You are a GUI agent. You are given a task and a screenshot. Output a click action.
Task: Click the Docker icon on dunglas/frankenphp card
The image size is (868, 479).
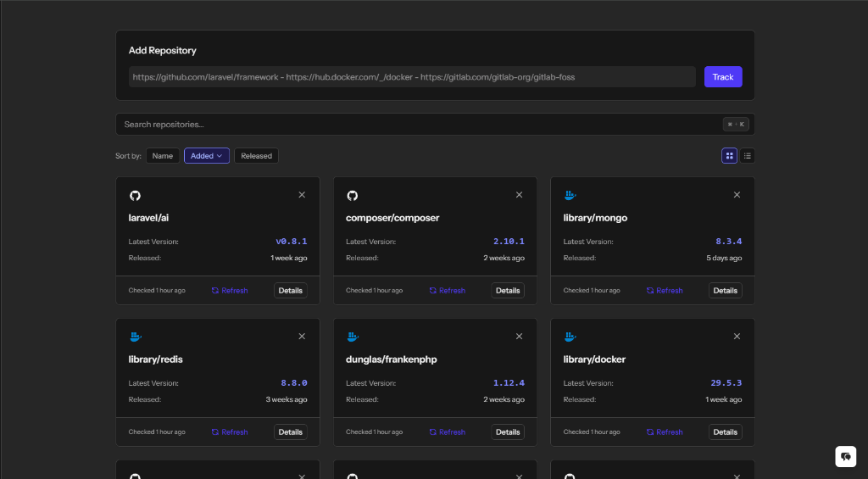pyautogui.click(x=353, y=336)
